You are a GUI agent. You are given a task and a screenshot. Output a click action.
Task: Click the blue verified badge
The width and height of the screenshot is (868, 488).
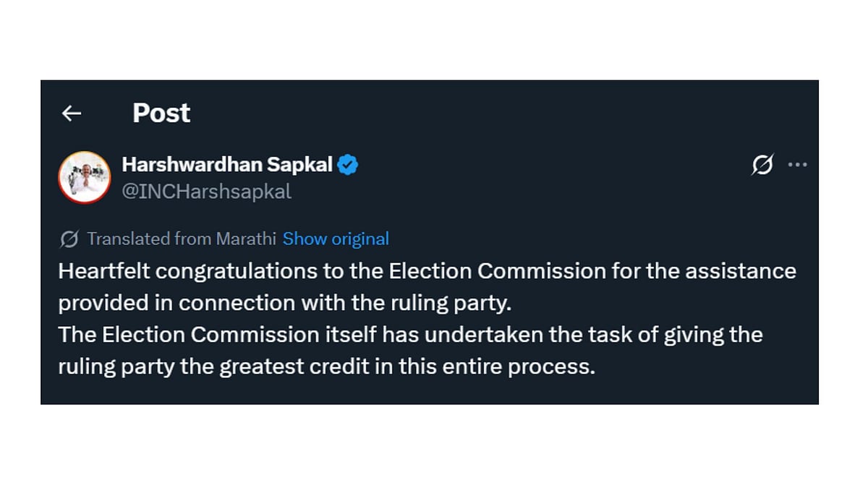[349, 165]
